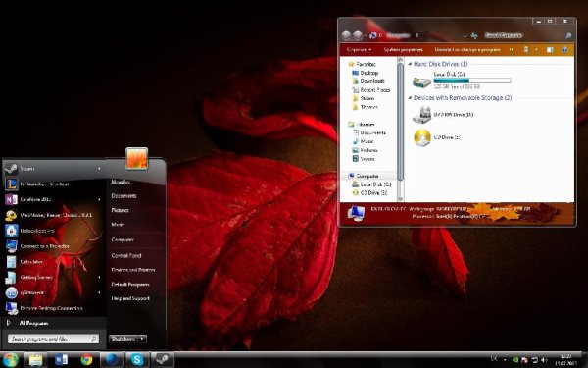Select Desktop under Favorites
Screen dimensions: 588x368
(x=365, y=73)
